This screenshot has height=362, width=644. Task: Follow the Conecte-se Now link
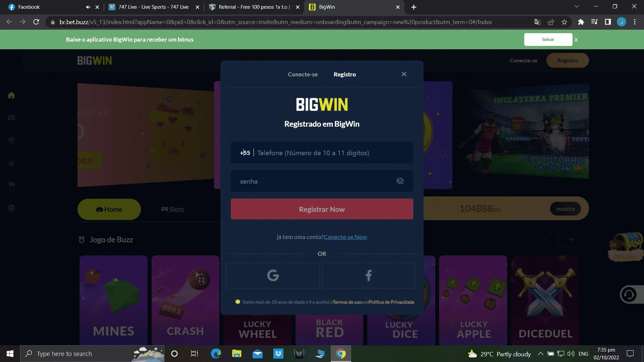345,237
